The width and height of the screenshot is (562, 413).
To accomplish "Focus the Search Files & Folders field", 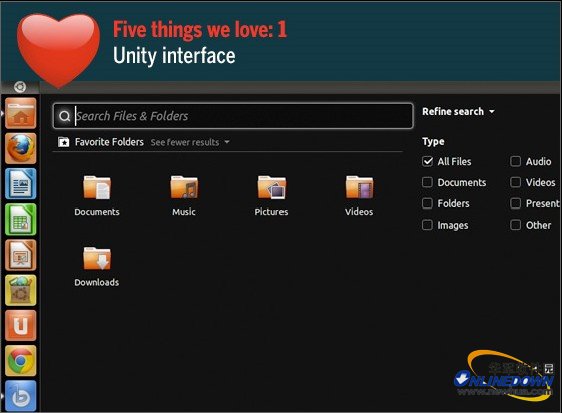I will coord(233,116).
